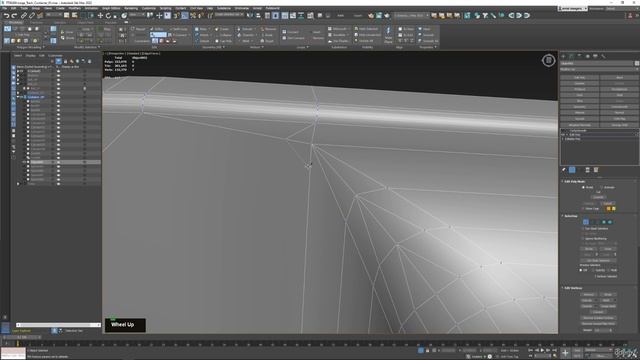Click the Mirror tool icon
Screen dimensions: 640x360
click(x=250, y=16)
